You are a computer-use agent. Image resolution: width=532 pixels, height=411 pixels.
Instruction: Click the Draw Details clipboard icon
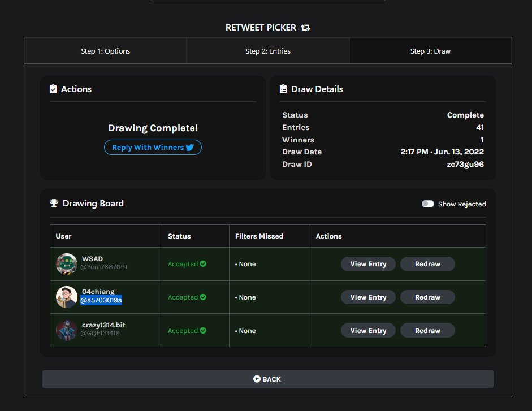pyautogui.click(x=283, y=89)
